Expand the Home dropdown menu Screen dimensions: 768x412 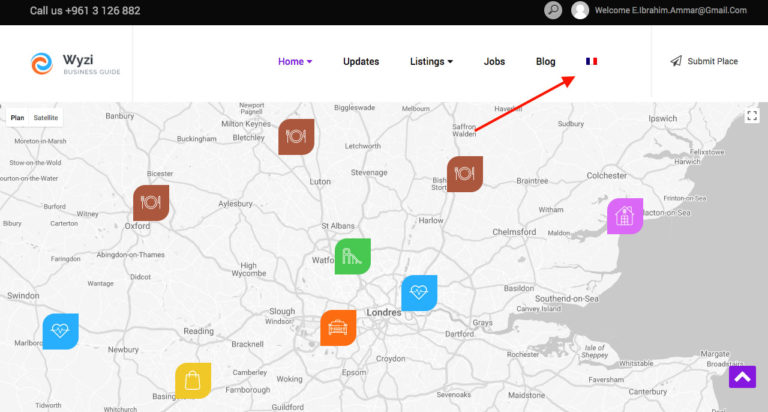tap(295, 61)
